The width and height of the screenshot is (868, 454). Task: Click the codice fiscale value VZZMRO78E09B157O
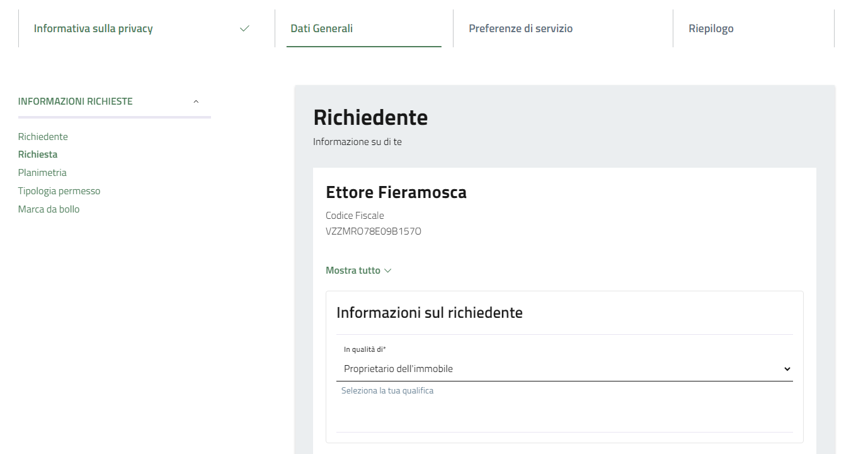(x=373, y=231)
